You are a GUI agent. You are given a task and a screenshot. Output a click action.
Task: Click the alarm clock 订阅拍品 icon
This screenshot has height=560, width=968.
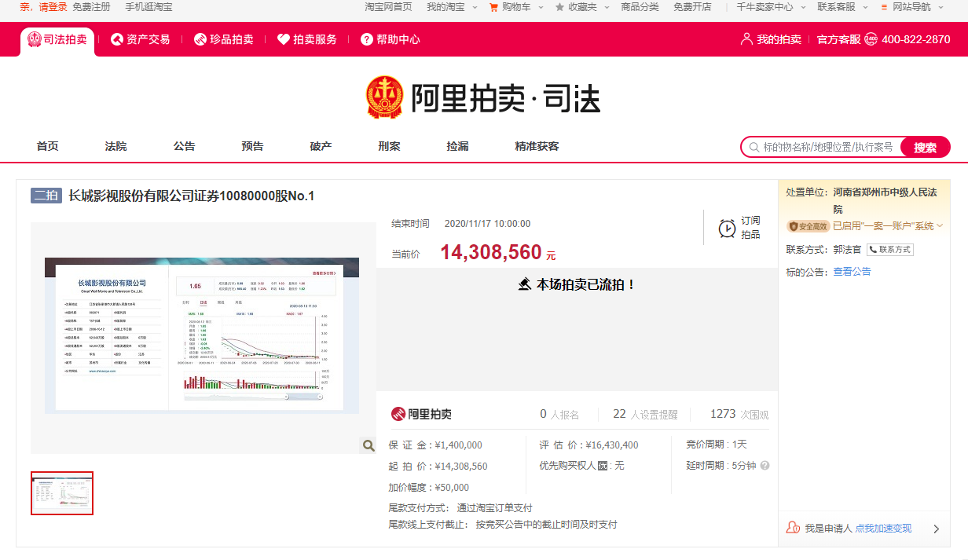[728, 228]
